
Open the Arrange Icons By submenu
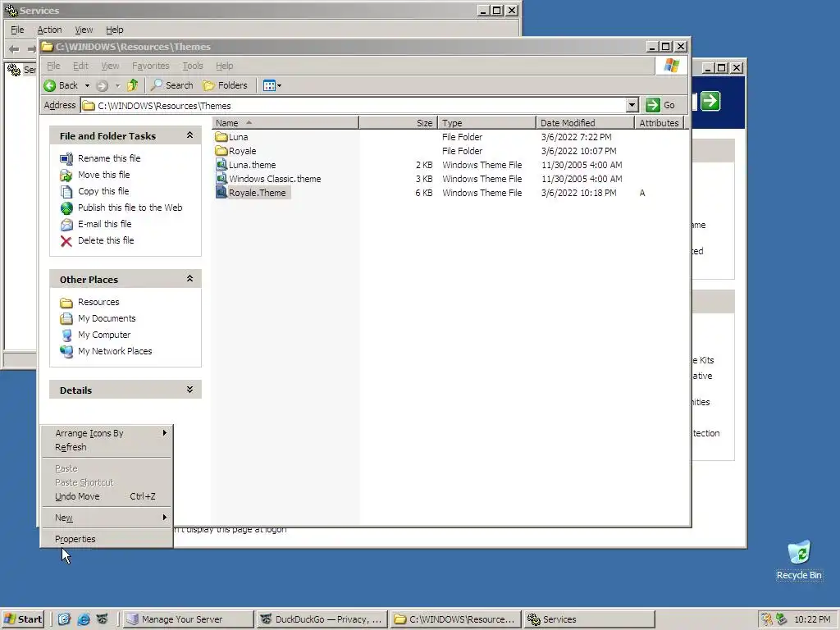[x=107, y=433]
